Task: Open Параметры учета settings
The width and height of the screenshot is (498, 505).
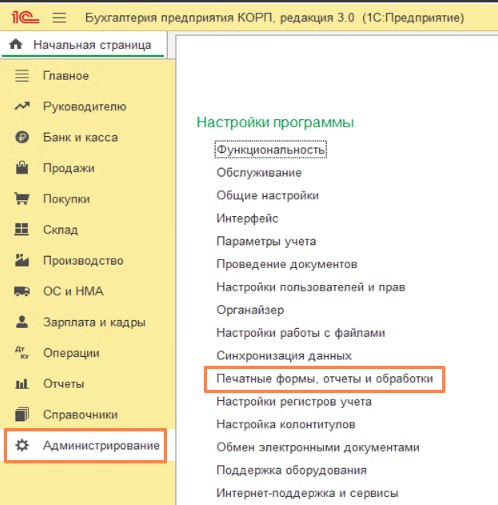Action: [x=266, y=241]
